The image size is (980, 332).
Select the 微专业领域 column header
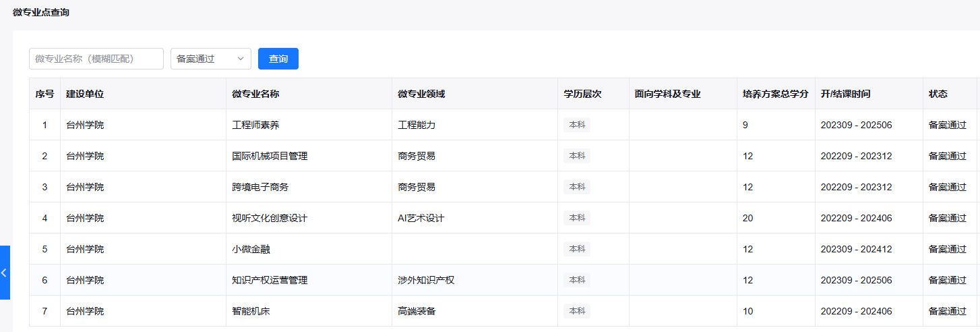(x=421, y=94)
